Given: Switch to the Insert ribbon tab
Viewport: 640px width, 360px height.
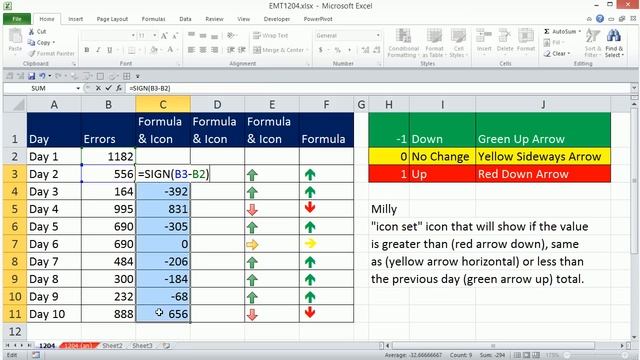Looking at the screenshot, I should click(76, 19).
